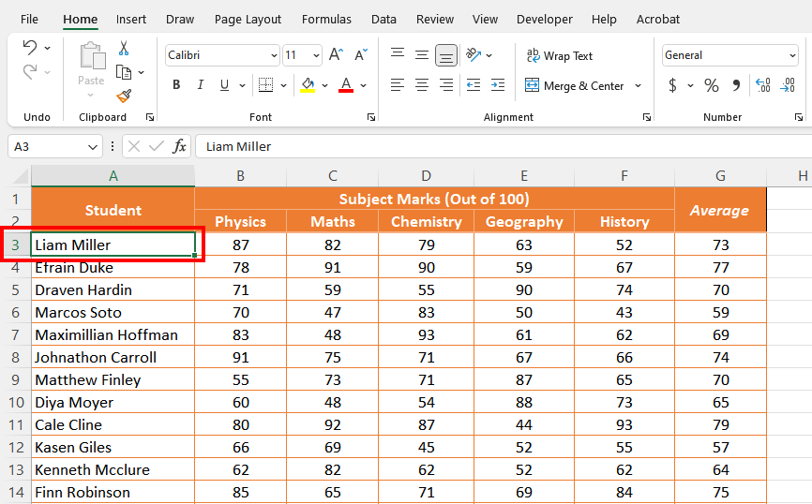The height and width of the screenshot is (504, 812).
Task: Click the Borders icon
Action: [265, 85]
